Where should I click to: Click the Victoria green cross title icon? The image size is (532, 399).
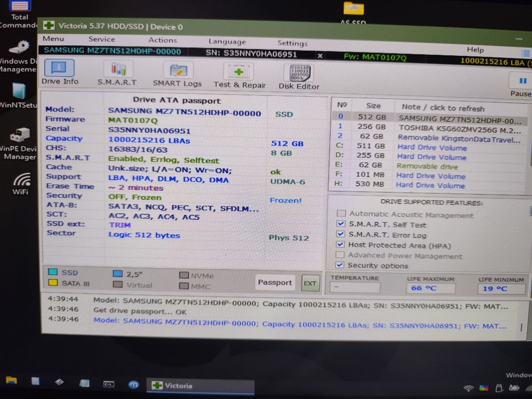click(49, 26)
